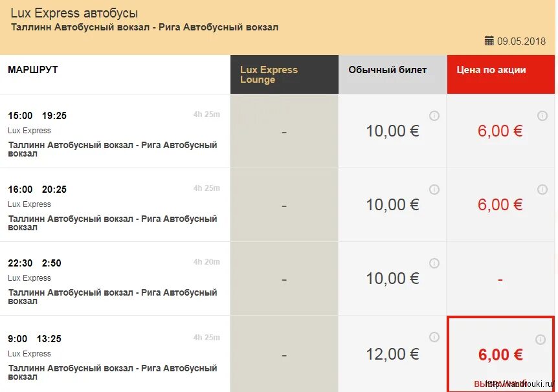558x392 pixels.
Task: Select the Обычный билет column header
Action: 393,74
